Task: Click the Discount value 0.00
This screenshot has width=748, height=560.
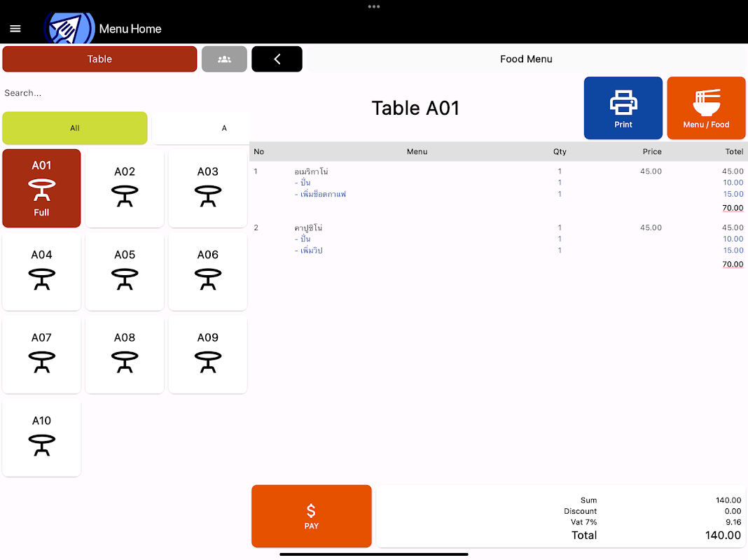Action: 733,512
